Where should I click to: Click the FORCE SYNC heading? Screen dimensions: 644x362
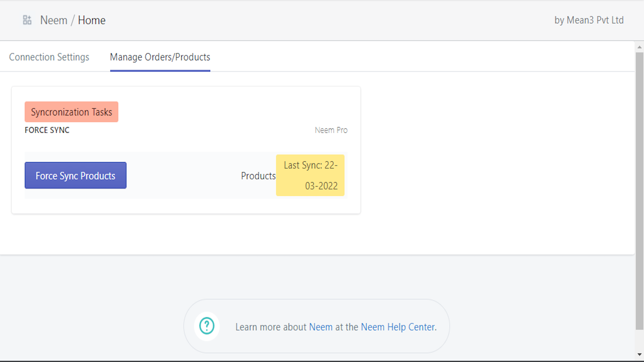pyautogui.click(x=47, y=130)
